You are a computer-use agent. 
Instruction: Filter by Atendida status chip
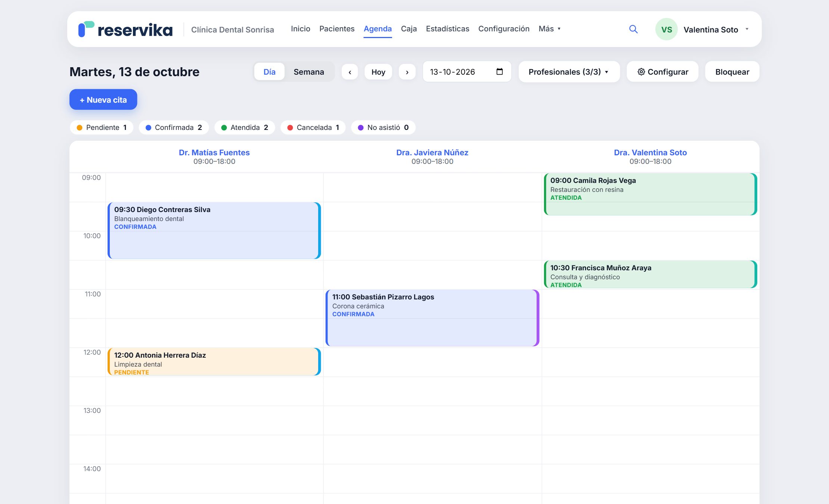(245, 127)
